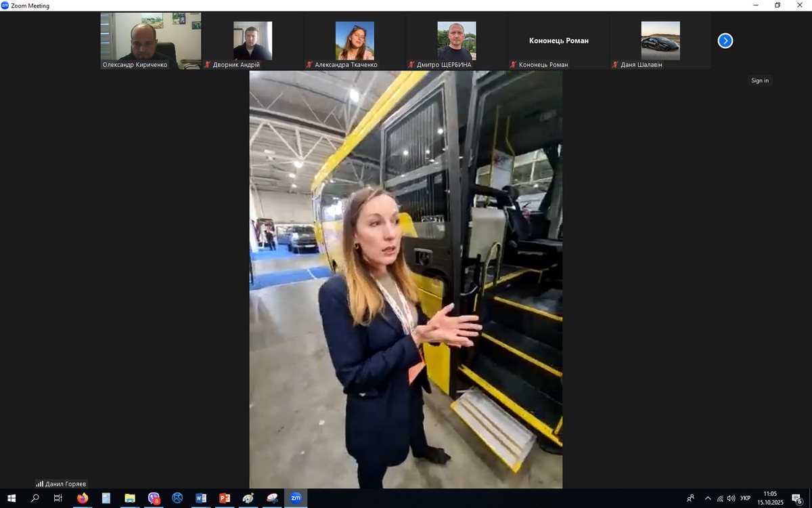Select the Кононець Роман participant tile
Screen dimensions: 812x508
(558, 41)
